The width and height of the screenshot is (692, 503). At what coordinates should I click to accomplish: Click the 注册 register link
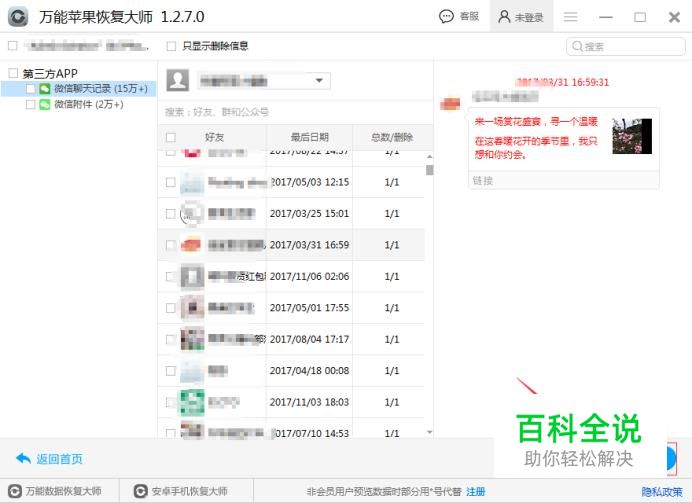(x=476, y=492)
